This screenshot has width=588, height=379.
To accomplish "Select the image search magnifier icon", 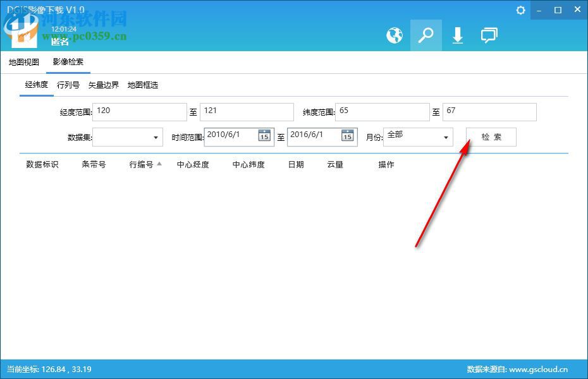I will point(426,35).
